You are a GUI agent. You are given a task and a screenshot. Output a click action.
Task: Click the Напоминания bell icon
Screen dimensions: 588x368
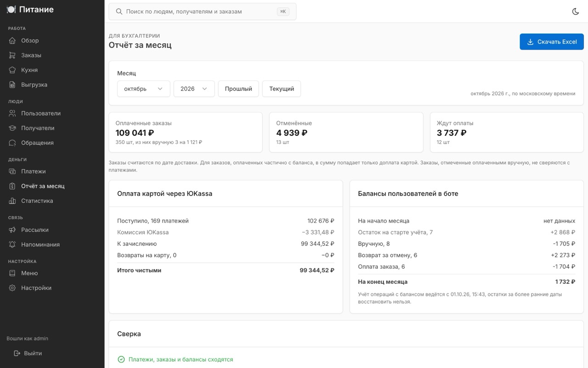(12, 244)
